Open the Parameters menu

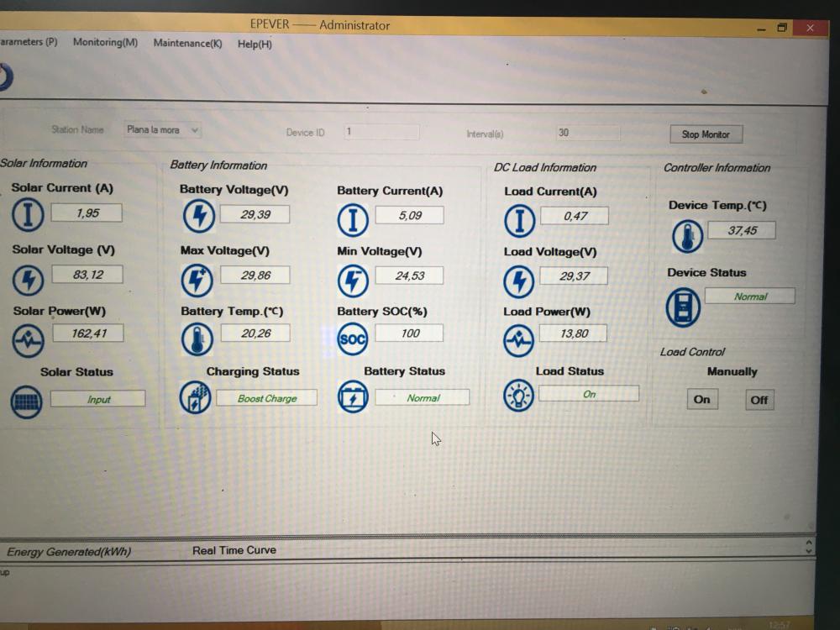pos(29,41)
